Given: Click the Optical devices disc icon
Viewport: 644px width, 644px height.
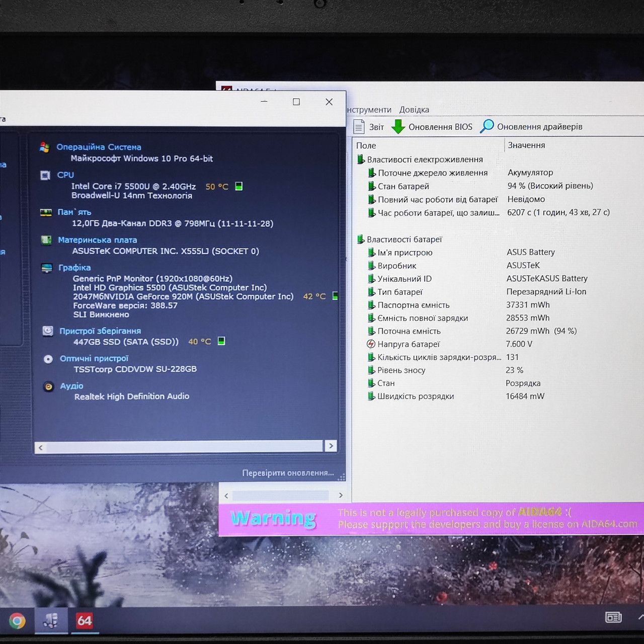Looking at the screenshot, I should coord(48,359).
